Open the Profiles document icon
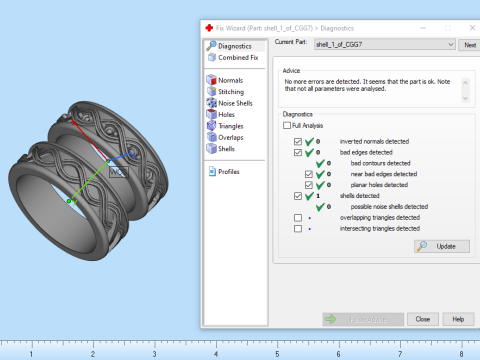This screenshot has height=360, width=480. (212, 171)
